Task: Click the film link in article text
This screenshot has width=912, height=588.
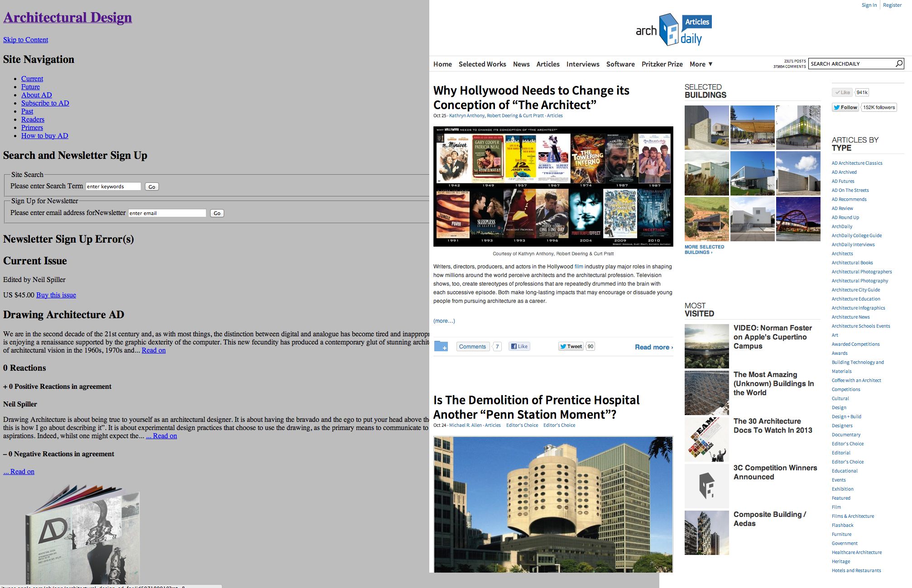Action: pyautogui.click(x=579, y=267)
